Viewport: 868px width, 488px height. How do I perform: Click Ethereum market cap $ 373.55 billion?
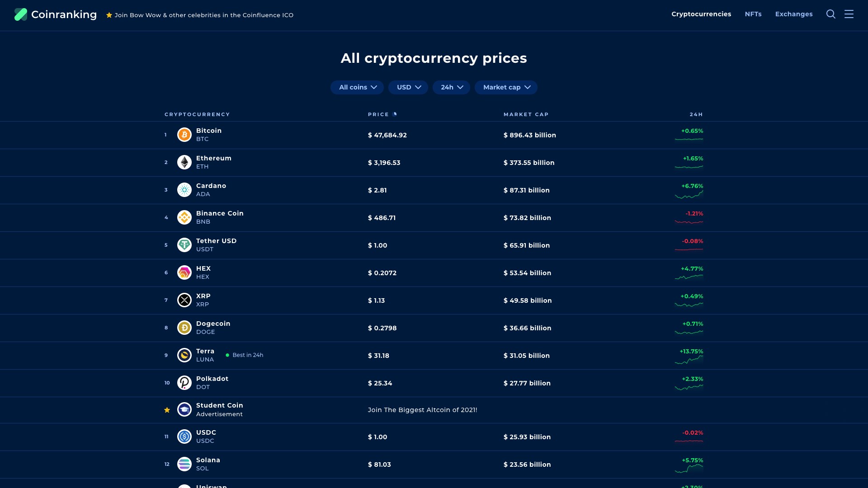[x=529, y=163]
